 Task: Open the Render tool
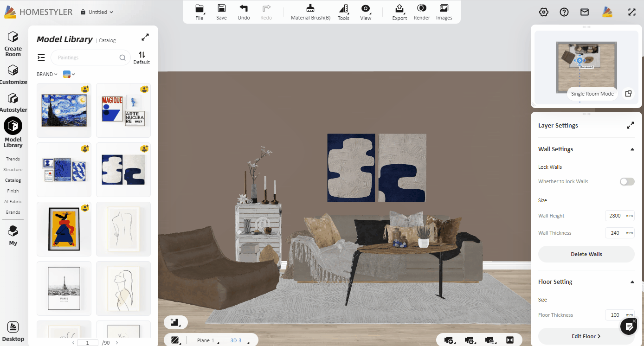coord(421,8)
